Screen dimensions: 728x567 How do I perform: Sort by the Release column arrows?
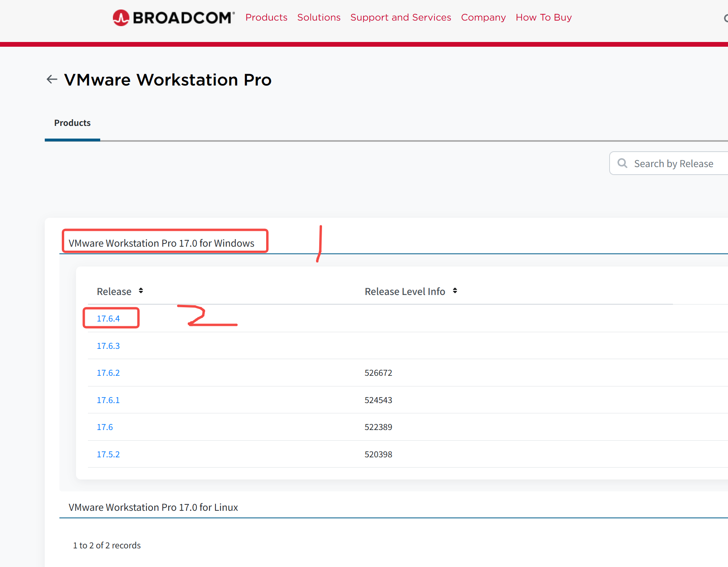141,291
